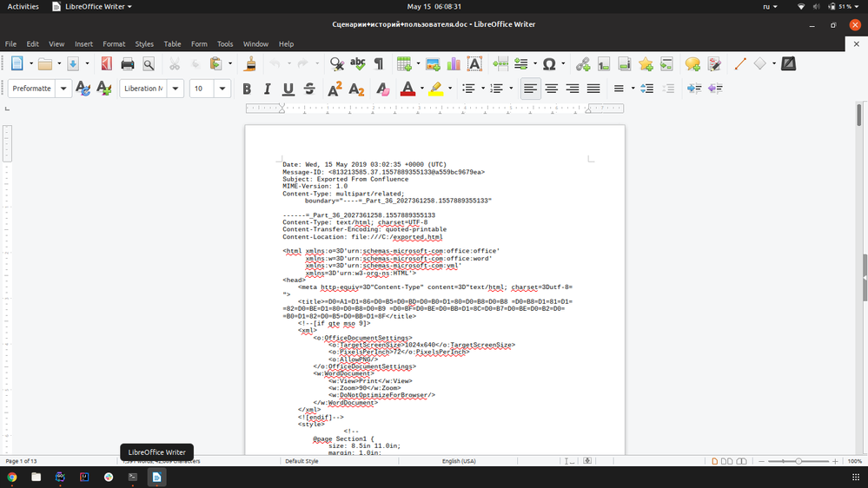This screenshot has height=488, width=868.
Task: Insert a table from toolbar
Action: (404, 64)
